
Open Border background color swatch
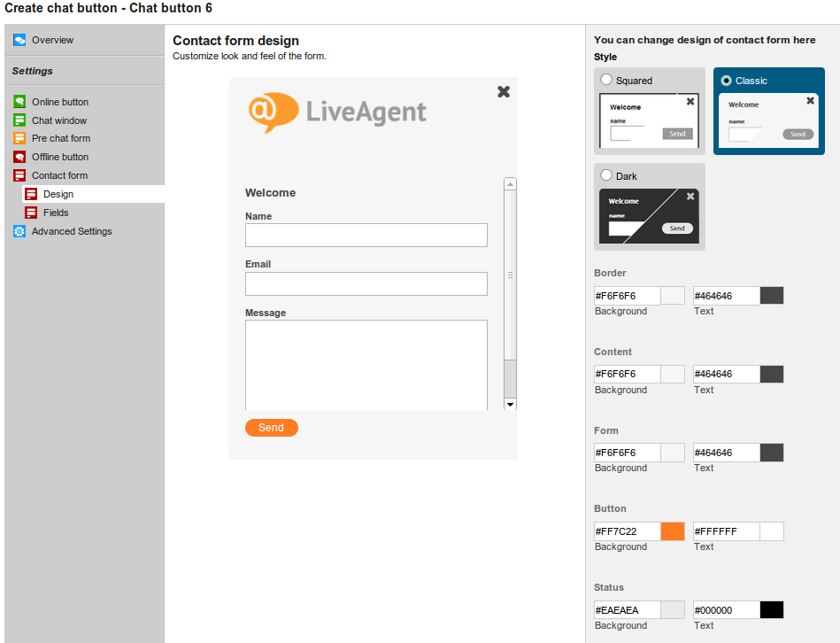pos(673,296)
